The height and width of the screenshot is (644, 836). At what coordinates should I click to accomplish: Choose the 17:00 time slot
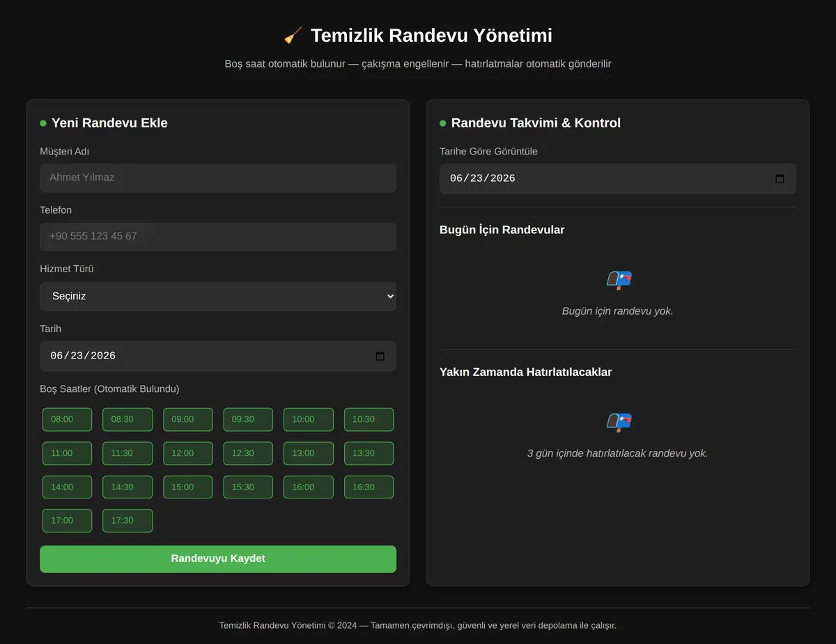(x=67, y=521)
